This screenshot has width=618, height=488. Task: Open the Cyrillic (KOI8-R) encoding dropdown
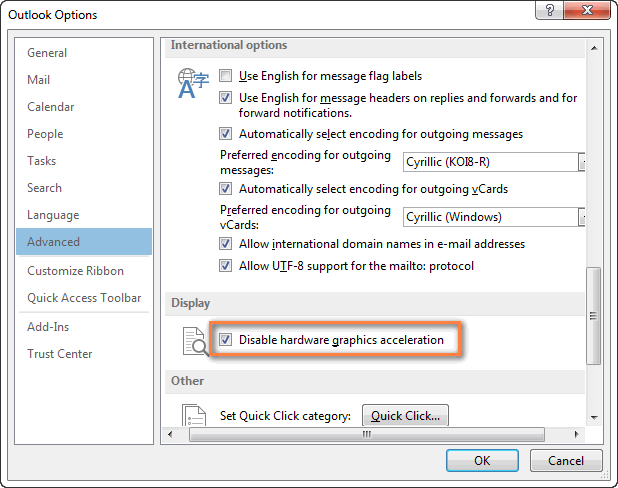581,162
